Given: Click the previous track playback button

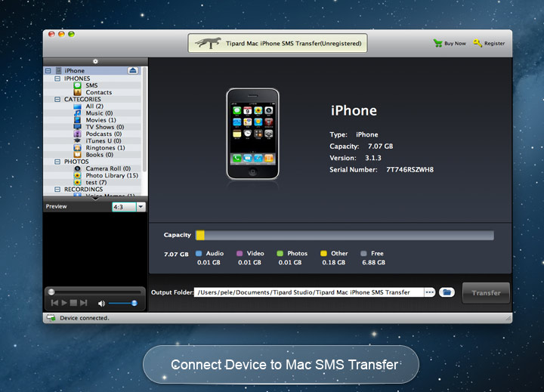Looking at the screenshot, I should click(x=54, y=303).
